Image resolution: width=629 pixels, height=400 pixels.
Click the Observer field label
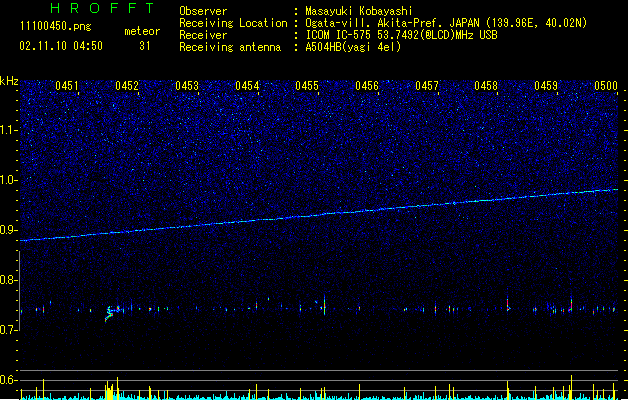click(203, 11)
